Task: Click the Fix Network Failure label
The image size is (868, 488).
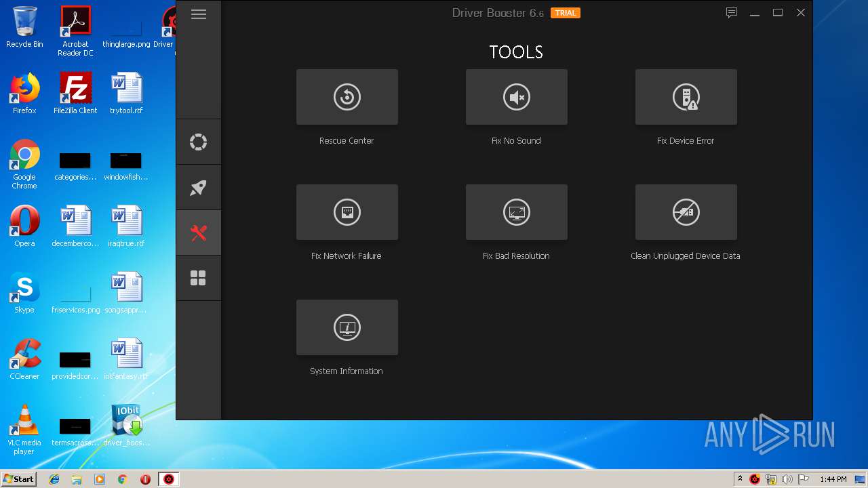Action: click(347, 256)
